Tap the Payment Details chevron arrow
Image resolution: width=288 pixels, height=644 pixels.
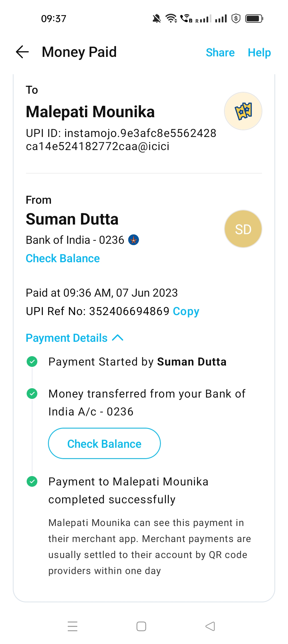click(x=118, y=338)
